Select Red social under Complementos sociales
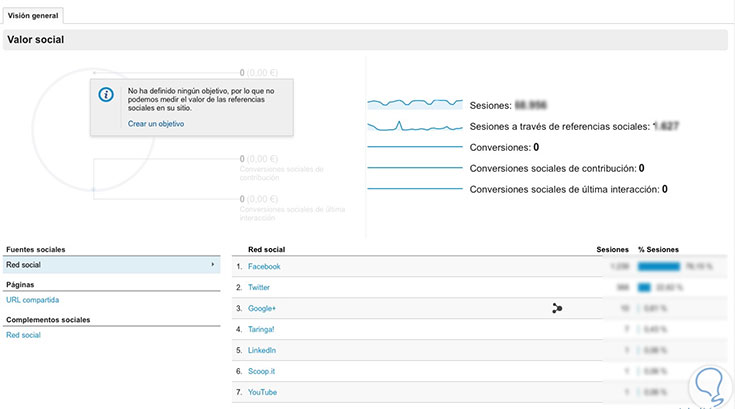Viewport: 735px width, 409px height. 24,334
